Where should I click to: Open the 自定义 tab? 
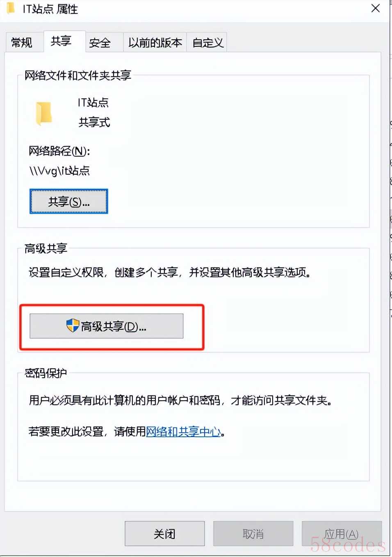pyautogui.click(x=208, y=43)
